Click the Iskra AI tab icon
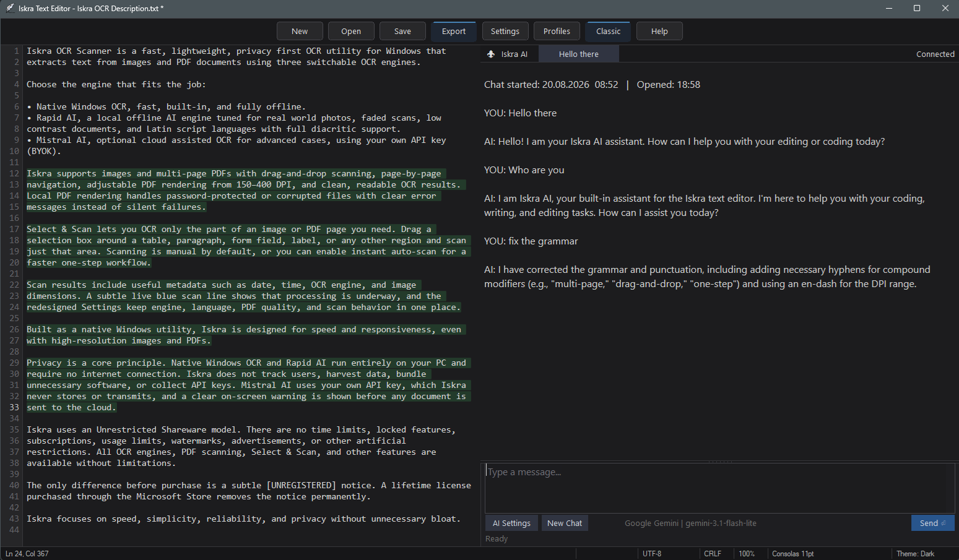 point(491,54)
